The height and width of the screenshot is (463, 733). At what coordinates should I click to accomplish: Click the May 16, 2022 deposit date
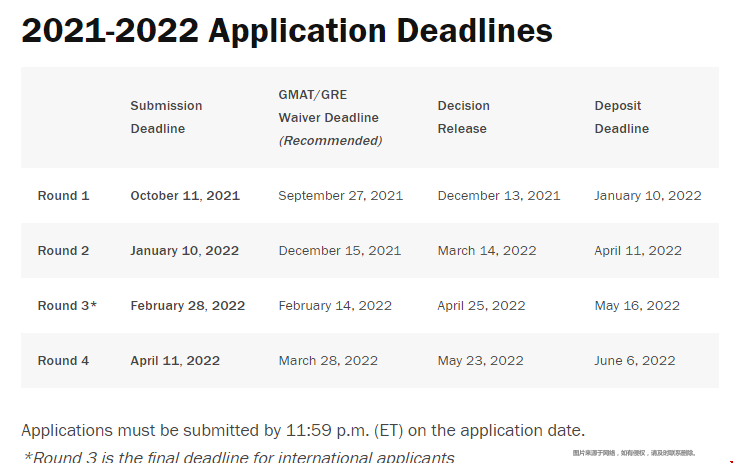tap(637, 306)
